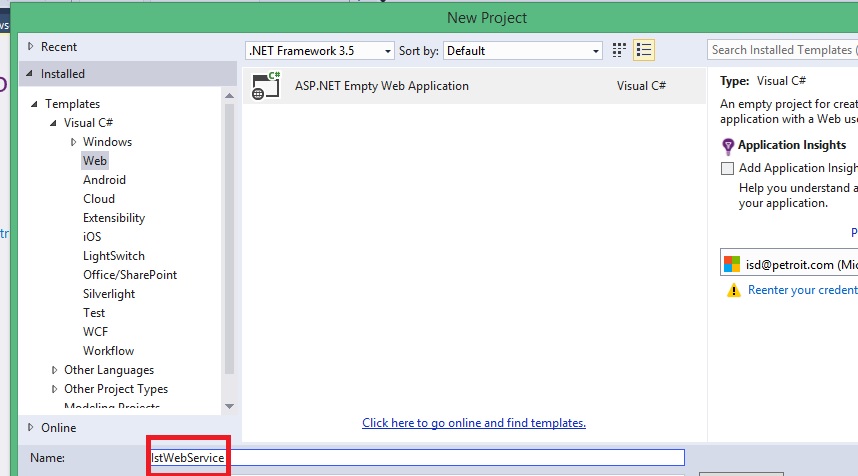Expand Other Languages node
The width and height of the screenshot is (858, 476).
pyautogui.click(x=54, y=370)
